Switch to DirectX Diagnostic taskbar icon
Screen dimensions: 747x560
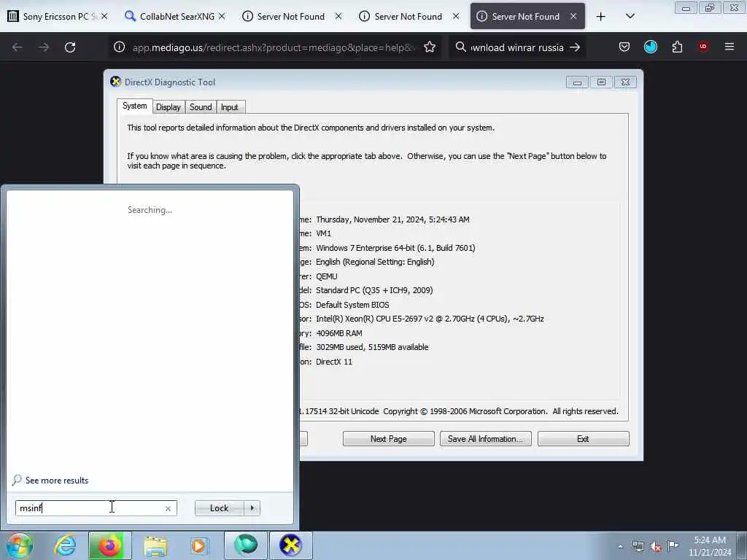[x=290, y=545]
